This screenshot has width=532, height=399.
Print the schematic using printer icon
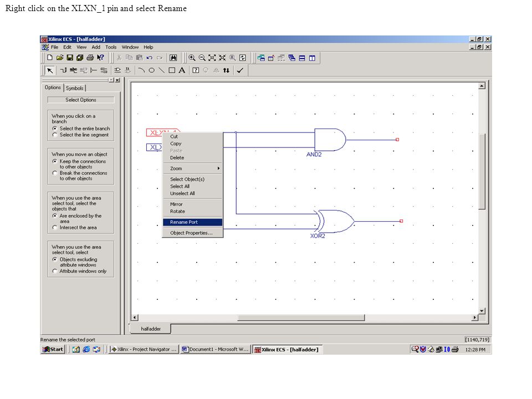[90, 58]
